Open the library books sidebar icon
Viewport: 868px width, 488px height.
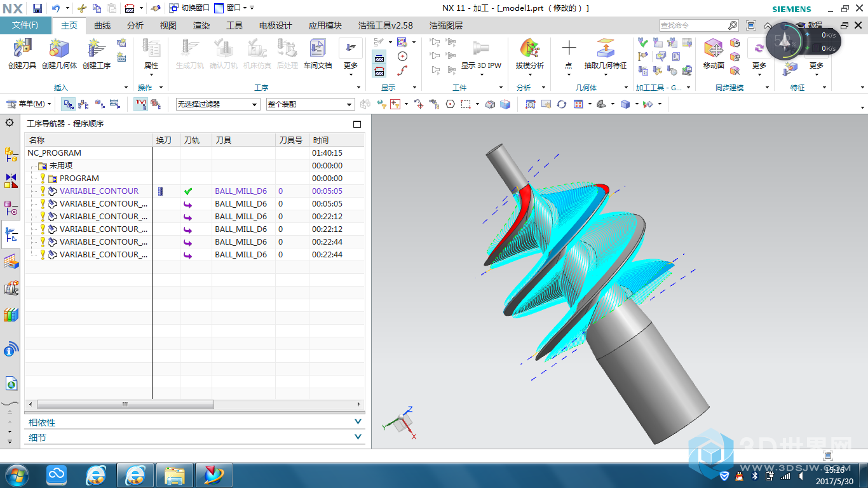[x=11, y=315]
